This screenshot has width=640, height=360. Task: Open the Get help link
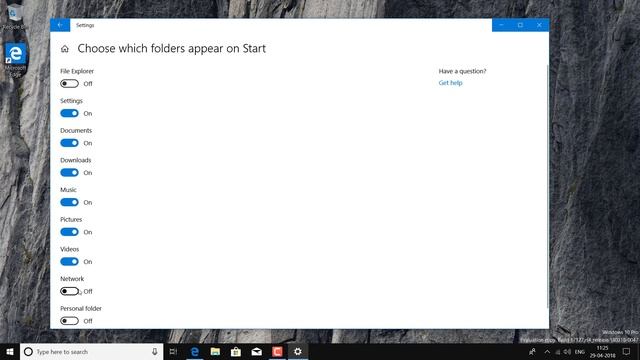pos(450,83)
